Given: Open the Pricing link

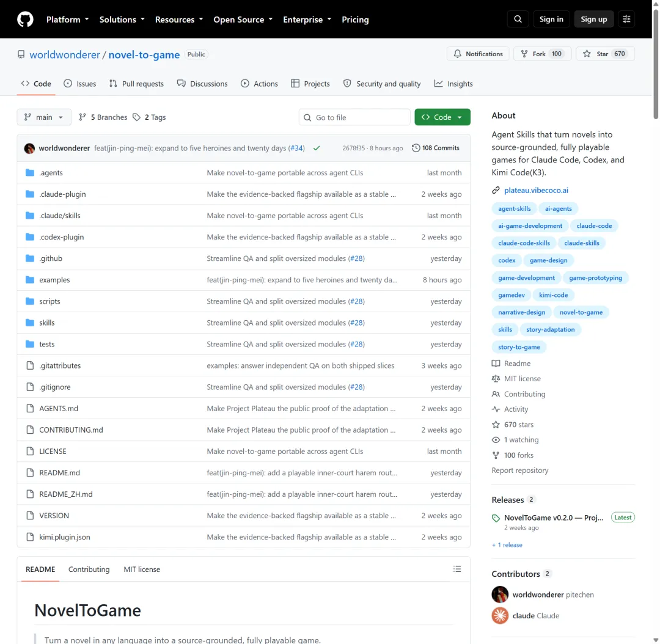Looking at the screenshot, I should (355, 20).
